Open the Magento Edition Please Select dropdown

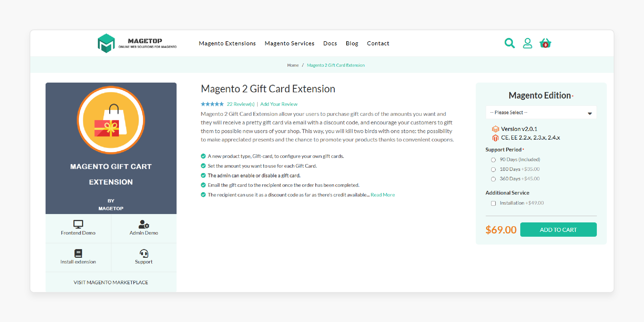click(x=541, y=113)
